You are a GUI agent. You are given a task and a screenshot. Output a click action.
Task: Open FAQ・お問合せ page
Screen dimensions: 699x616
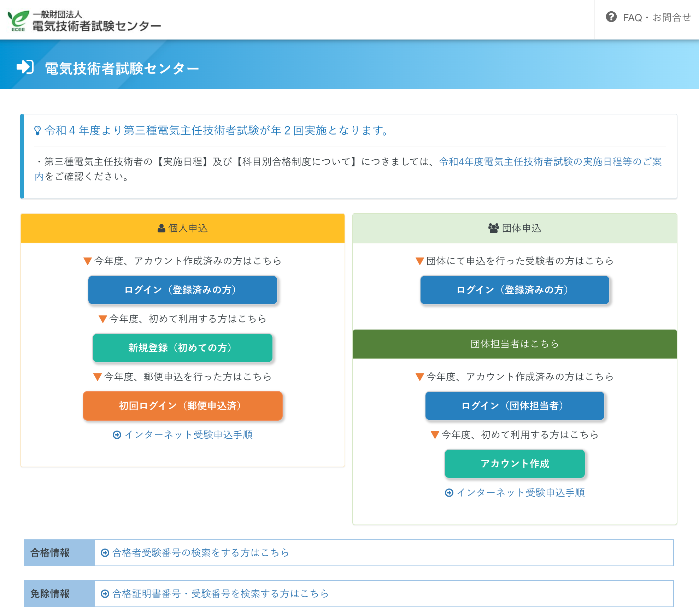click(656, 17)
